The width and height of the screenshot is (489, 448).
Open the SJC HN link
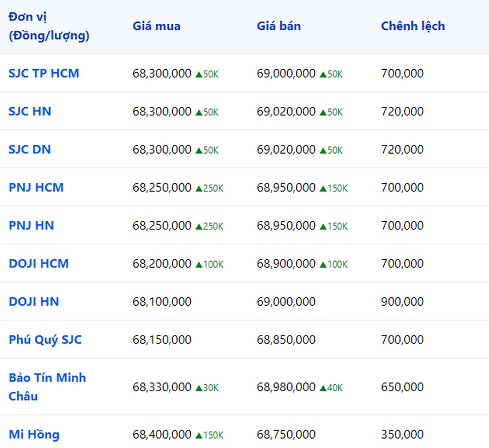point(30,111)
